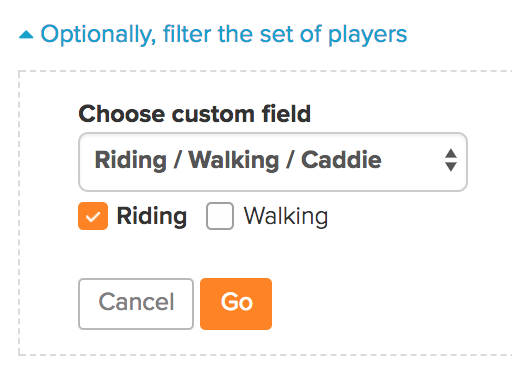512x374 pixels.
Task: Click the 'Choose custom field' label
Action: 195,114
